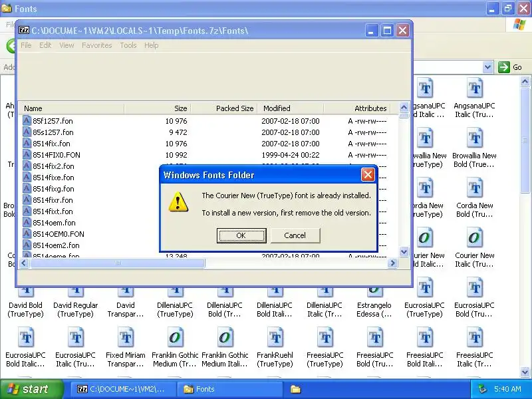This screenshot has height=399, width=532.
Task: Open the Tools menu in 7-Zip
Action: click(128, 45)
